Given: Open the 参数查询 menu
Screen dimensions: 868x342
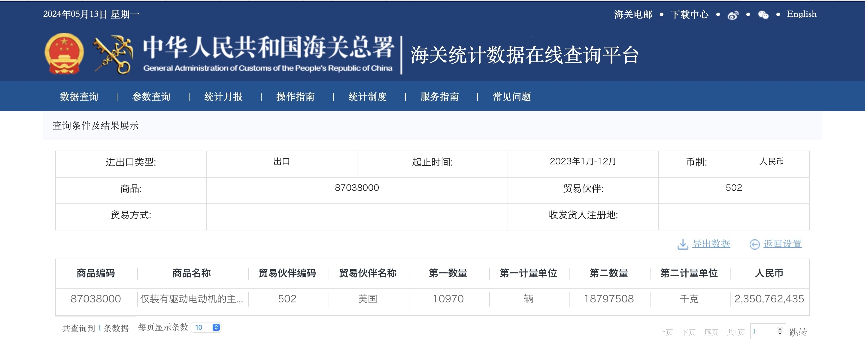Looking at the screenshot, I should click(152, 97).
